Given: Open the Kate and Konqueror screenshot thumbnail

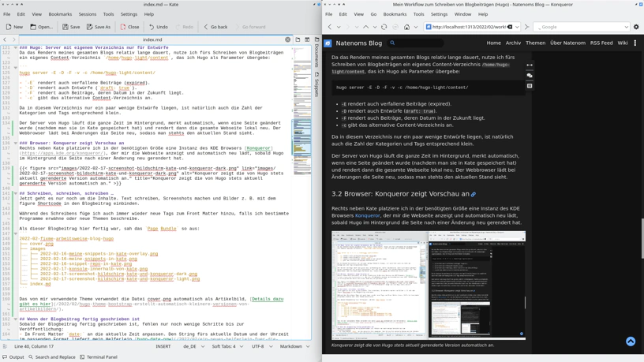Looking at the screenshot, I should [x=429, y=285].
